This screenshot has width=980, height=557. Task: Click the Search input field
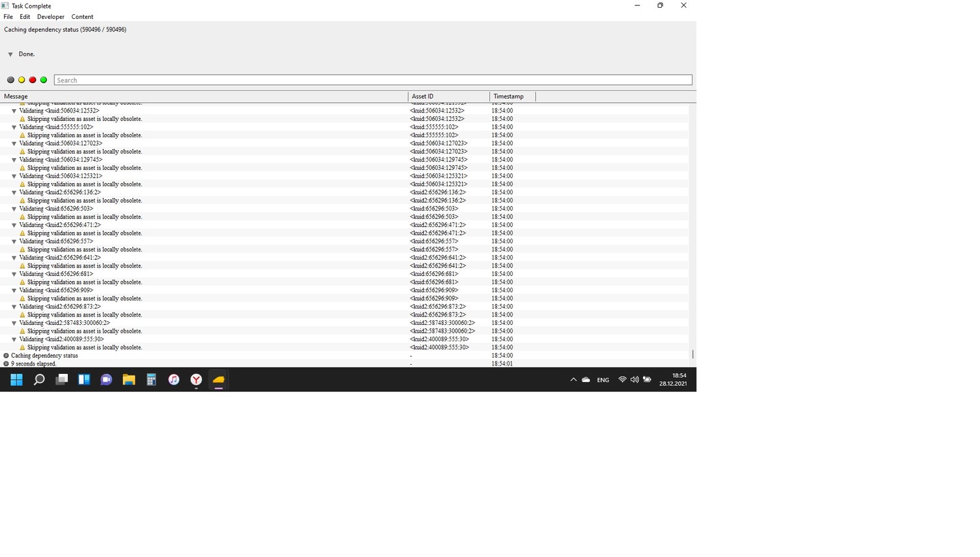(372, 80)
